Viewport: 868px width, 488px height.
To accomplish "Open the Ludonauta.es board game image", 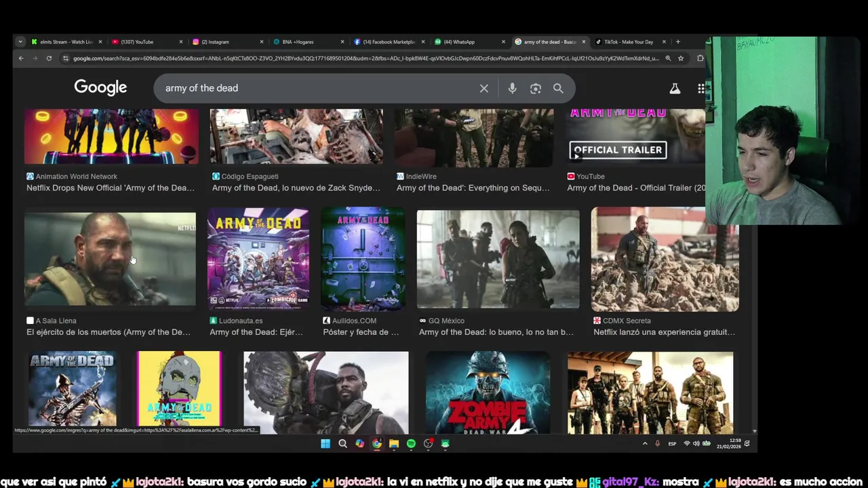I will click(x=258, y=259).
